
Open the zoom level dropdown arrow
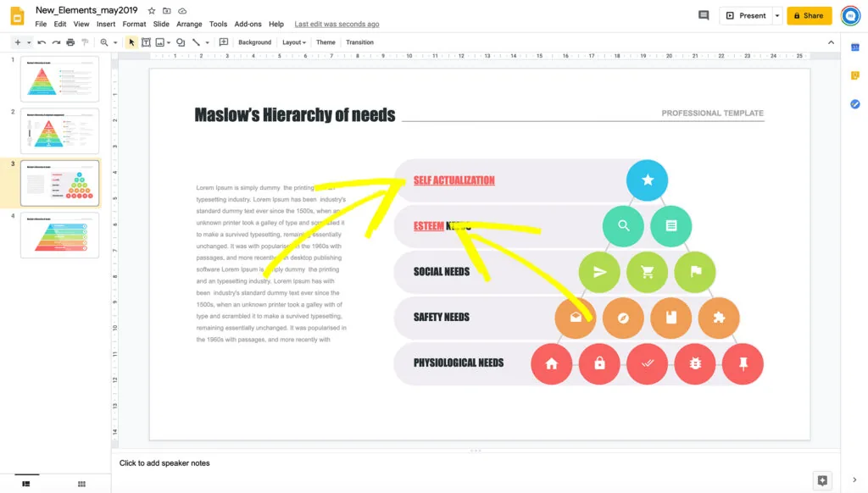(115, 42)
